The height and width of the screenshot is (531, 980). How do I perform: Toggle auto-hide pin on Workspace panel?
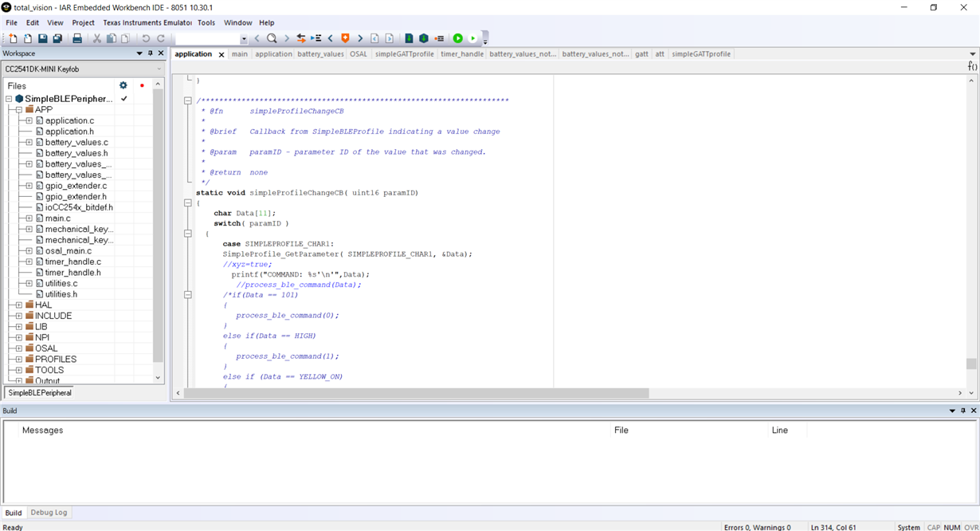[x=151, y=53]
